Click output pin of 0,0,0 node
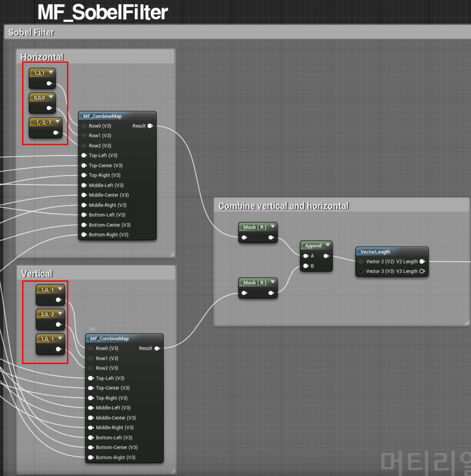Image resolution: width=471 pixels, height=476 pixels. click(49, 108)
